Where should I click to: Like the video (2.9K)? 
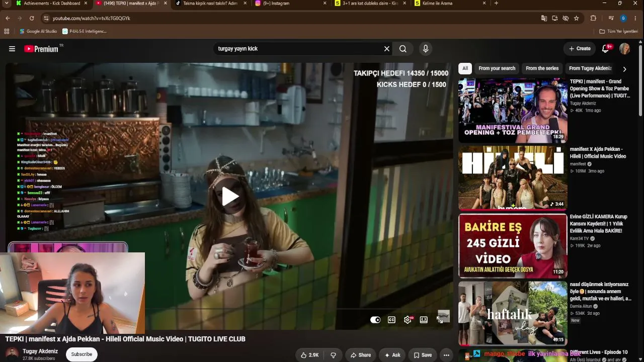(x=309, y=355)
